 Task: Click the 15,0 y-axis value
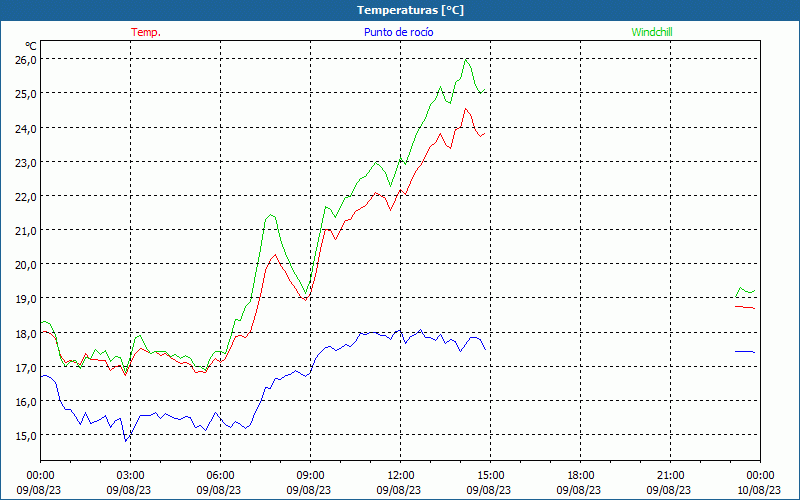point(26,436)
